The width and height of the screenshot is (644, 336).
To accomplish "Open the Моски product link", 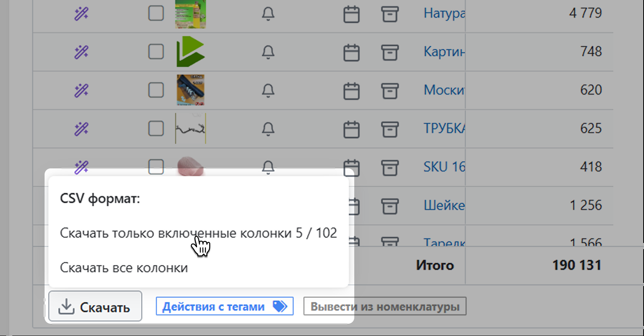I will (444, 90).
